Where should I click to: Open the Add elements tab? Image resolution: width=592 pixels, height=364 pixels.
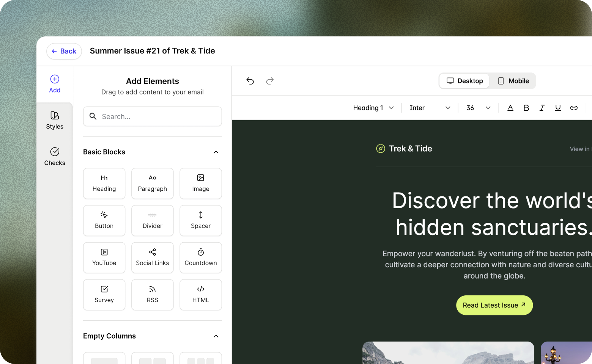click(x=55, y=84)
